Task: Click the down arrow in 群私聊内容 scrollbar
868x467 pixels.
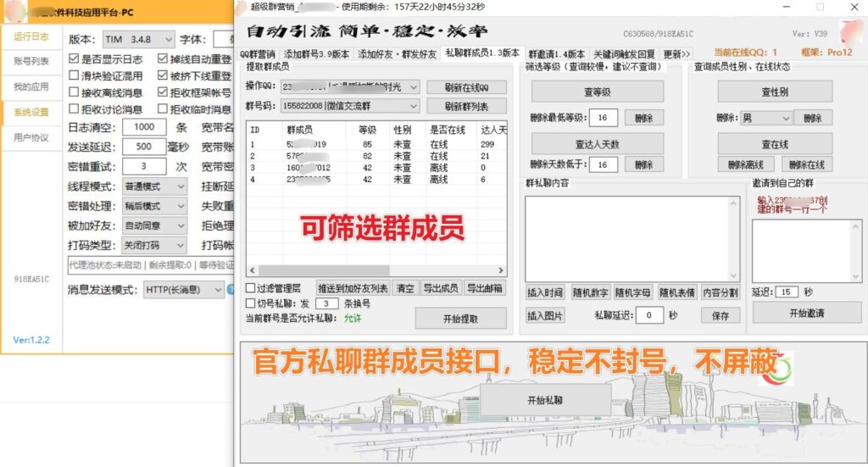Action: click(x=733, y=275)
